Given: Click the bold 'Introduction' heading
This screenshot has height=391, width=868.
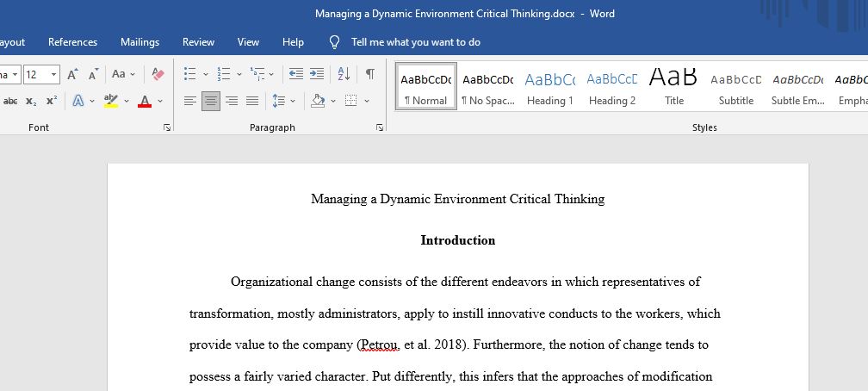Looking at the screenshot, I should [x=458, y=240].
